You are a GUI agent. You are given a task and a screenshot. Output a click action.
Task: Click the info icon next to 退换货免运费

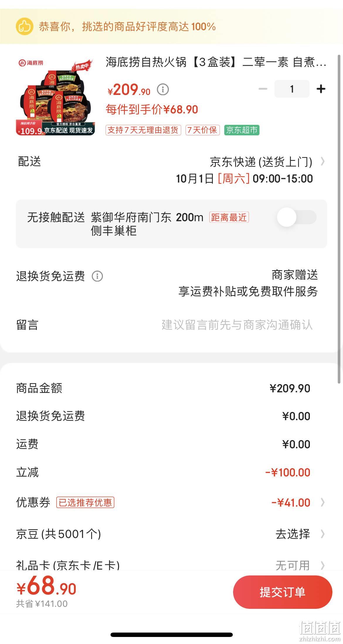click(97, 276)
